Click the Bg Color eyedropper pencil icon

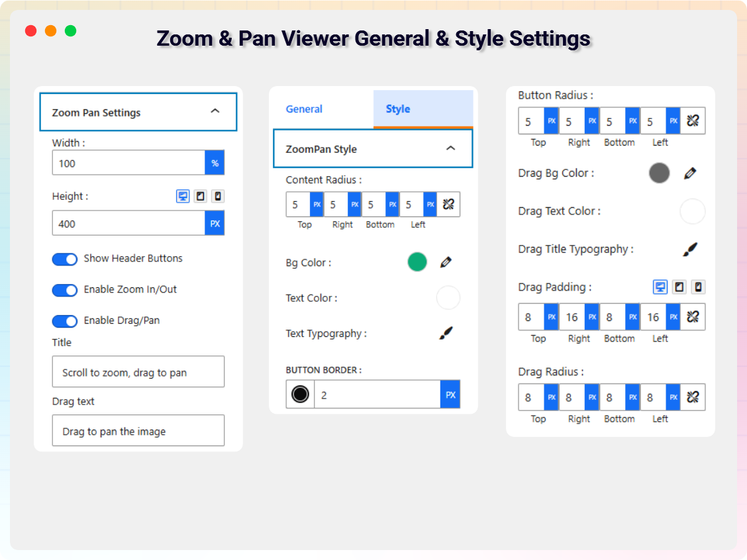point(446,263)
